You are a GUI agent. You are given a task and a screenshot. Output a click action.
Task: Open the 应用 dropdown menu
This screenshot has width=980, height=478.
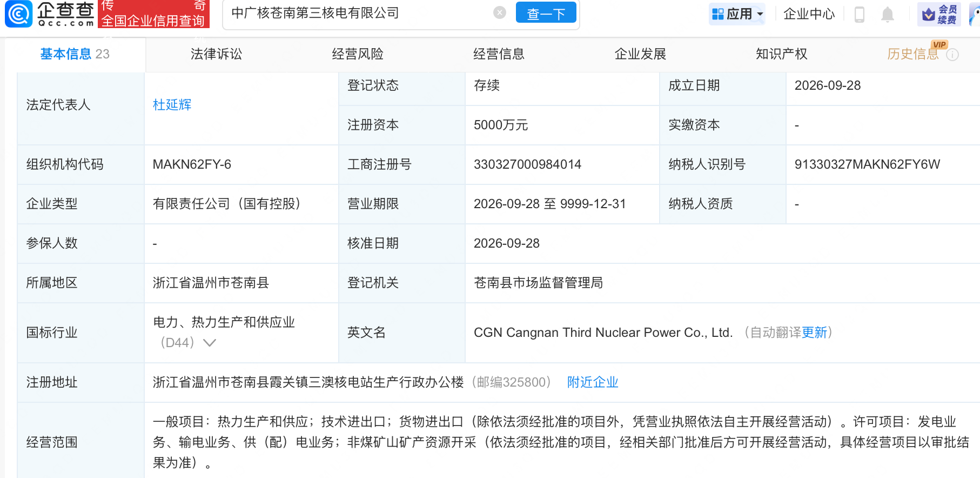(737, 14)
